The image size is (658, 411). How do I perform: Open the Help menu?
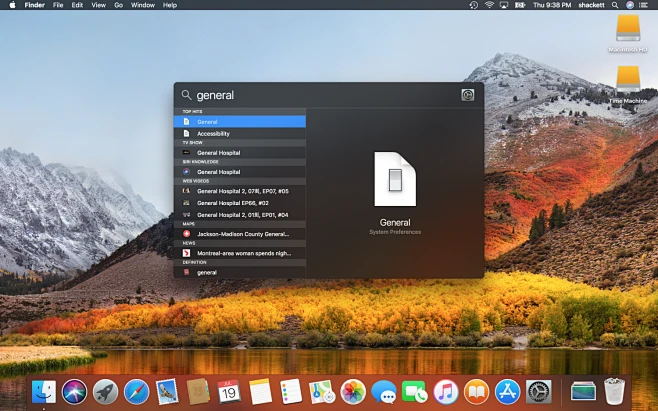pyautogui.click(x=170, y=5)
